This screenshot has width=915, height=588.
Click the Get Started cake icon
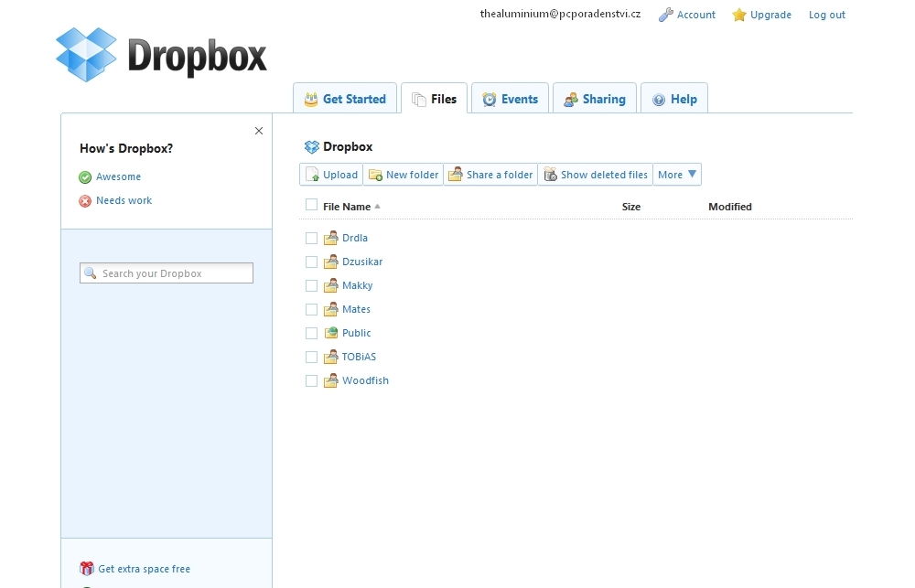(x=311, y=99)
